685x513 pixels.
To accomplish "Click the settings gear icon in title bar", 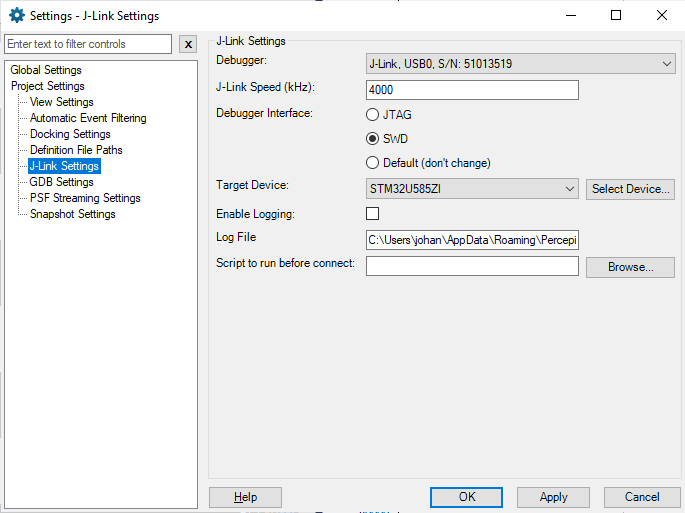I will [x=17, y=15].
